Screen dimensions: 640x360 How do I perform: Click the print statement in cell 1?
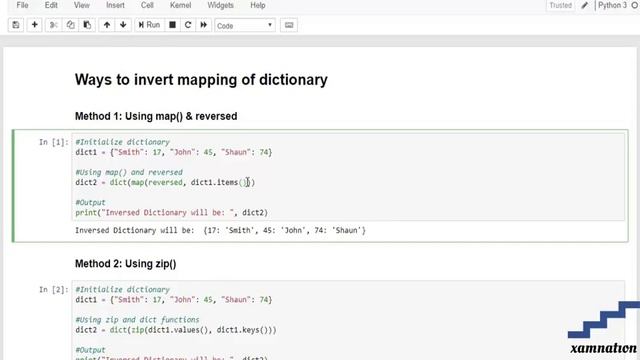tap(171, 213)
